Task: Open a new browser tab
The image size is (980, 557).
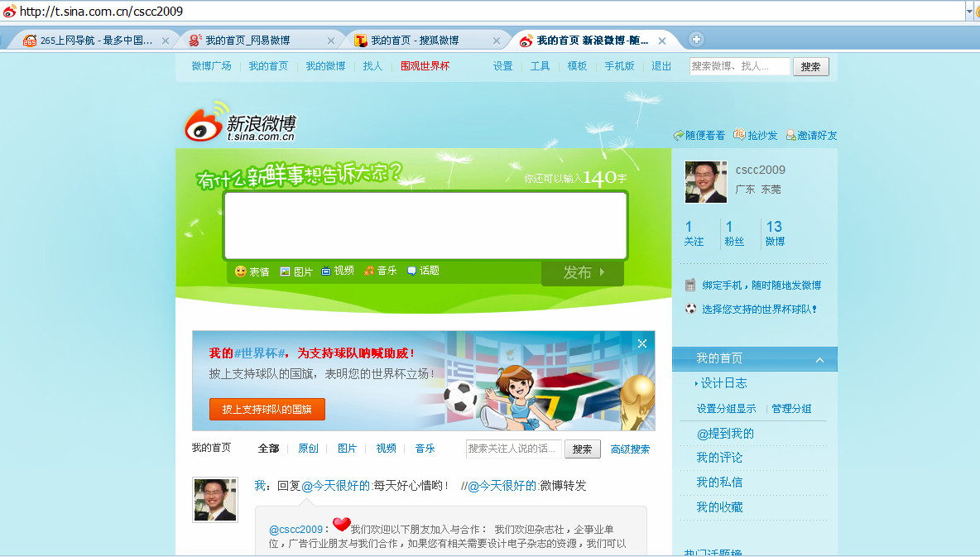Action: coord(696,40)
